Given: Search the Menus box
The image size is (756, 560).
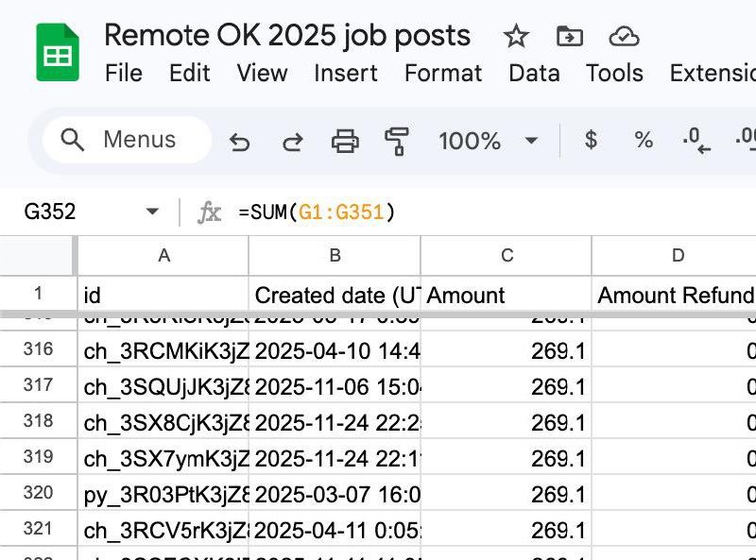Looking at the screenshot, I should [x=128, y=140].
